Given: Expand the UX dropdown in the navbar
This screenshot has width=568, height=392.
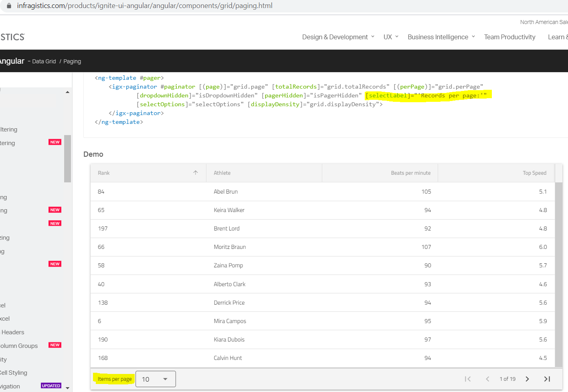Looking at the screenshot, I should point(388,37).
